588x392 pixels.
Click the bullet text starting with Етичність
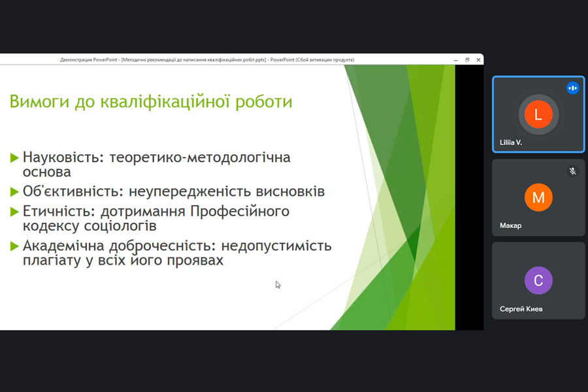[156, 218]
